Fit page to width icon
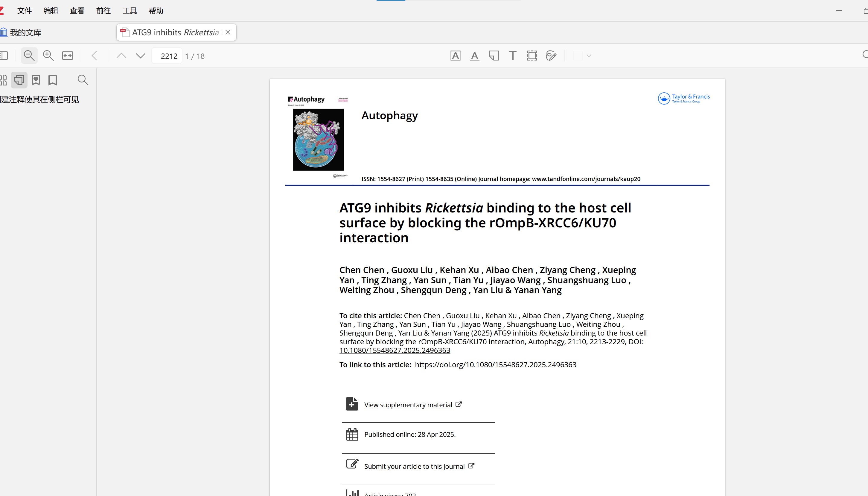The width and height of the screenshot is (868, 496). point(68,56)
